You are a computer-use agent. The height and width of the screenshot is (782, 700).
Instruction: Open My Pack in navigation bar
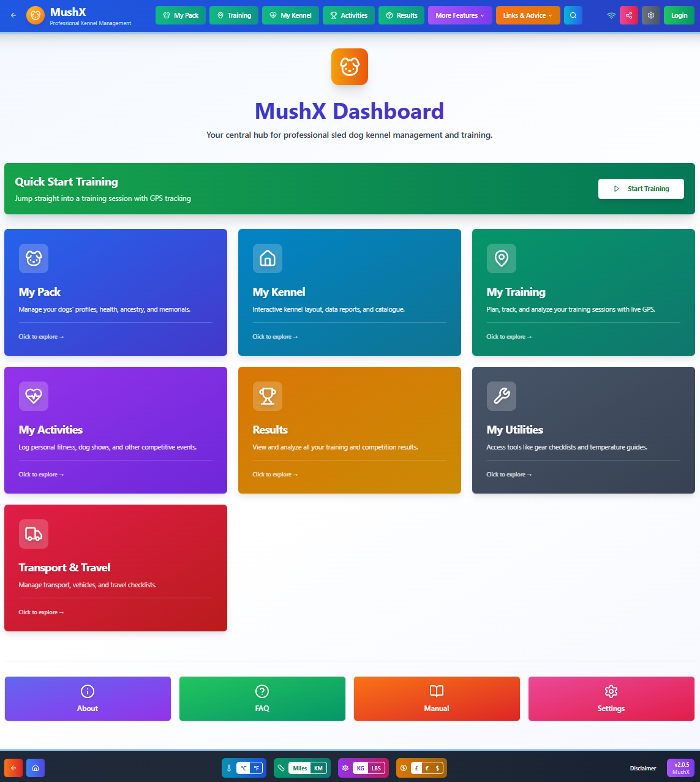[181, 15]
